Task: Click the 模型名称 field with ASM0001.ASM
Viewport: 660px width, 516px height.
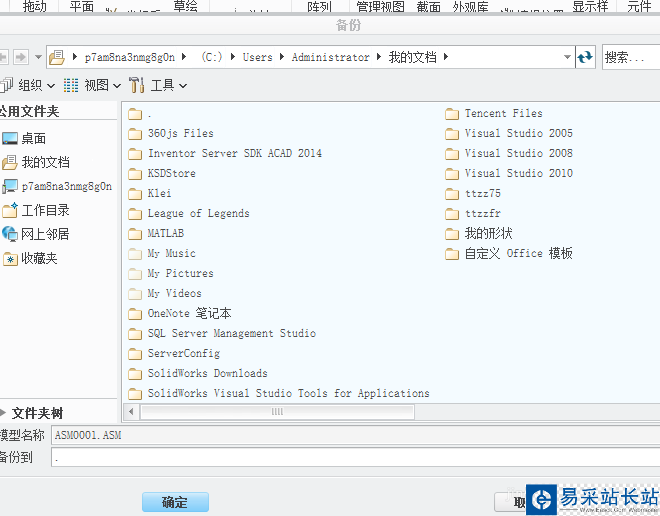Action: (355, 435)
